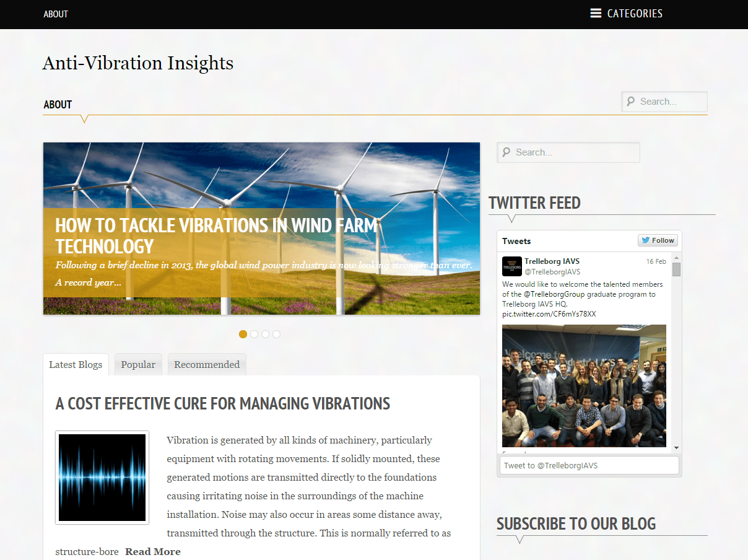This screenshot has height=560, width=748.
Task: Click the Twitter feed scroll-down arrow
Action: point(676,448)
